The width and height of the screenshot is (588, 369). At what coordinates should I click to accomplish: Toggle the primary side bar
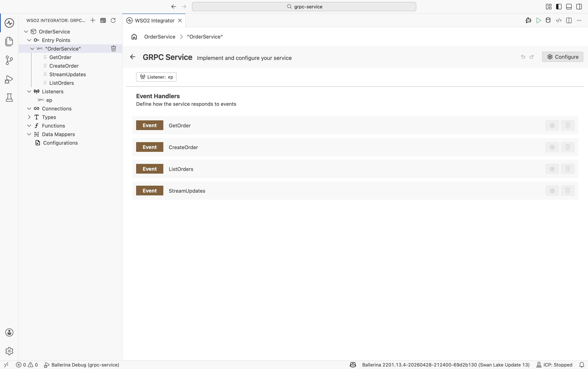(559, 7)
